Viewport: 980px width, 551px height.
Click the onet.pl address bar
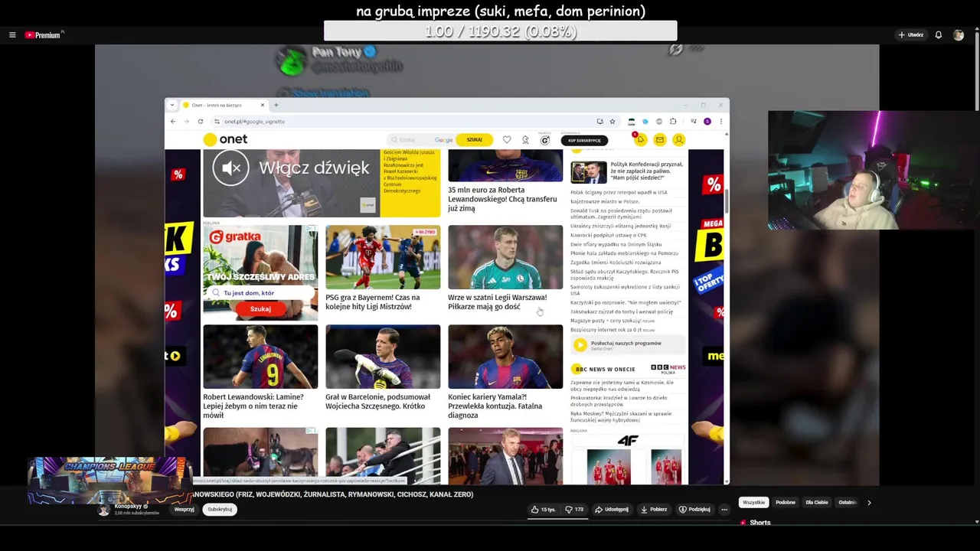point(406,121)
